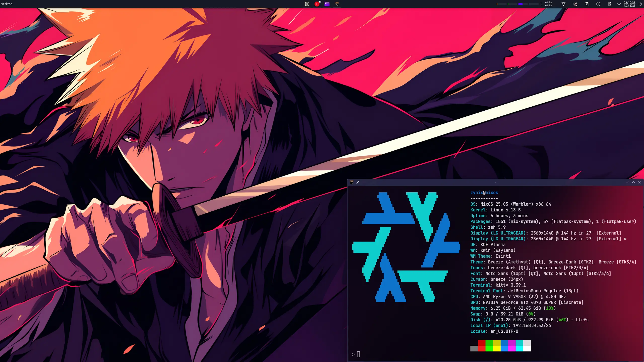Click the dark red color swatch in the terminal

coord(482,343)
